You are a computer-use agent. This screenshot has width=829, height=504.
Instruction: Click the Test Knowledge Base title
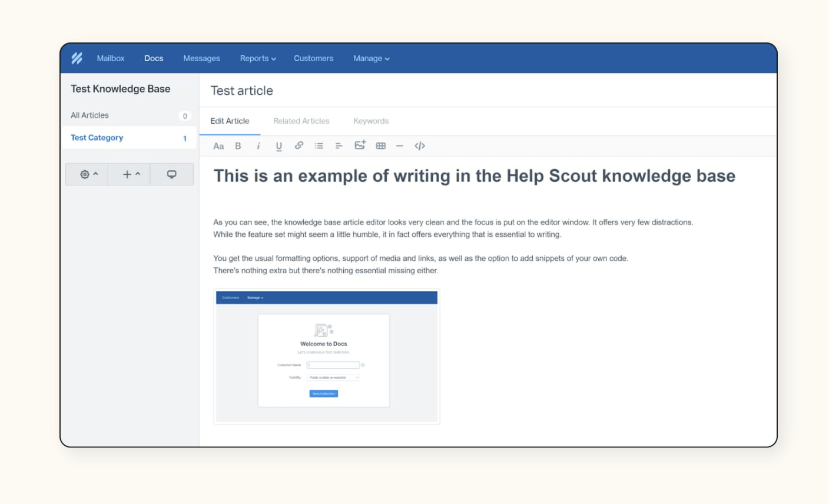121,89
